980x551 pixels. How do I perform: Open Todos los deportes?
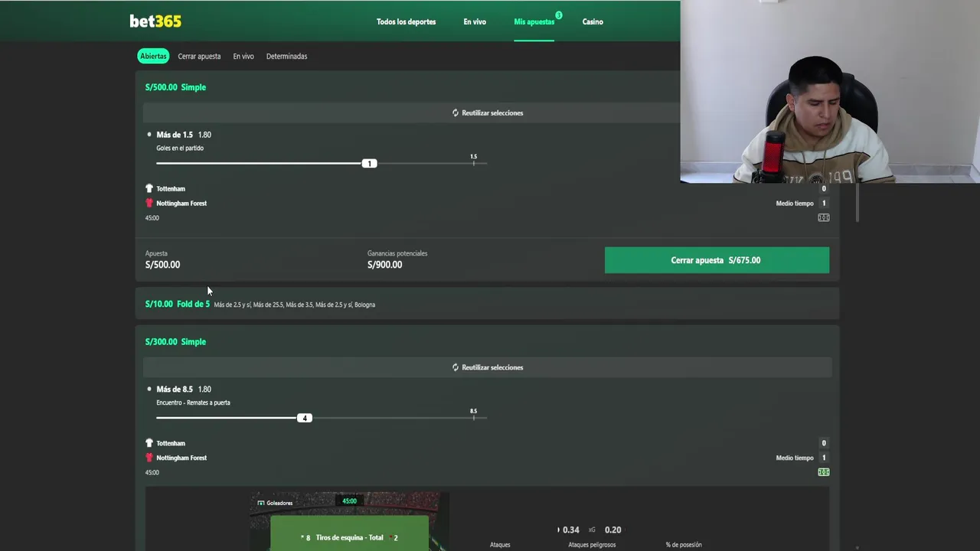click(406, 21)
